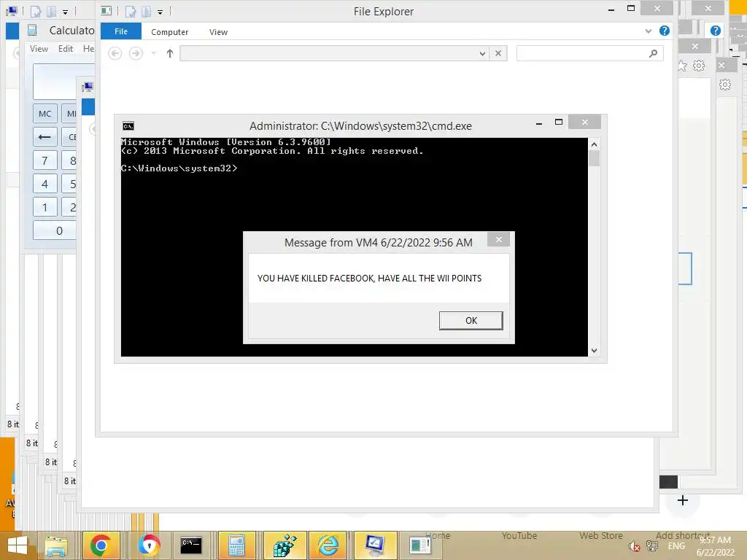The height and width of the screenshot is (560, 747).
Task: Open the monitor with checkmark taskbar icon
Action: click(x=376, y=545)
